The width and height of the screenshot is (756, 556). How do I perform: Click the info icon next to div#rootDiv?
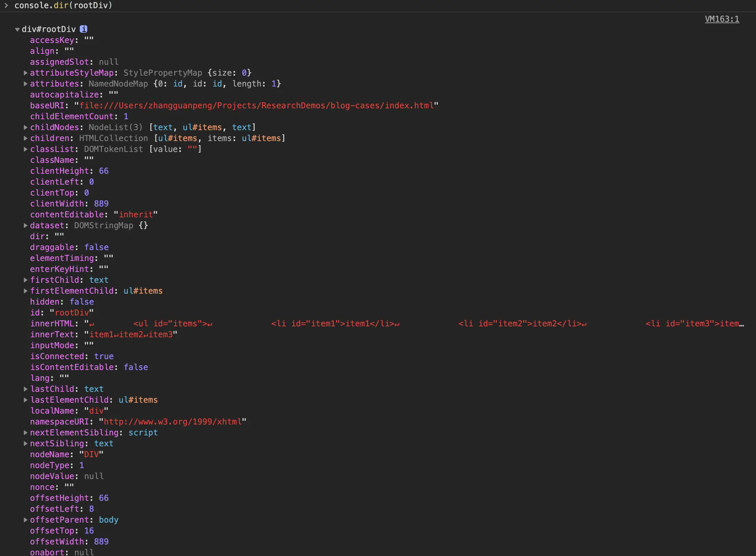tap(84, 29)
